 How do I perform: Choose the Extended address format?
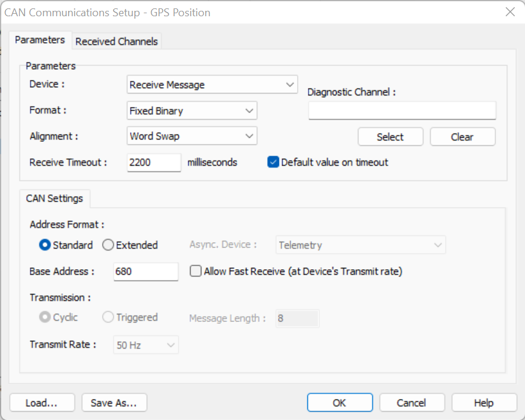(x=108, y=245)
